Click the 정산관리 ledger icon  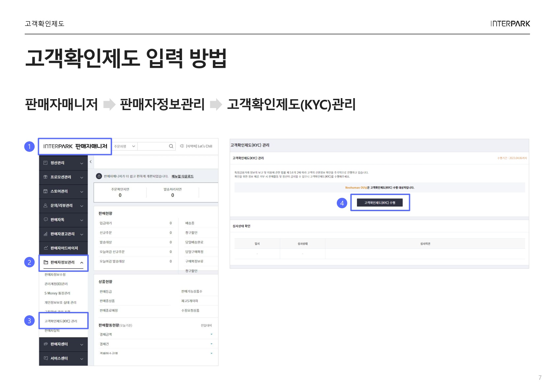[45, 163]
